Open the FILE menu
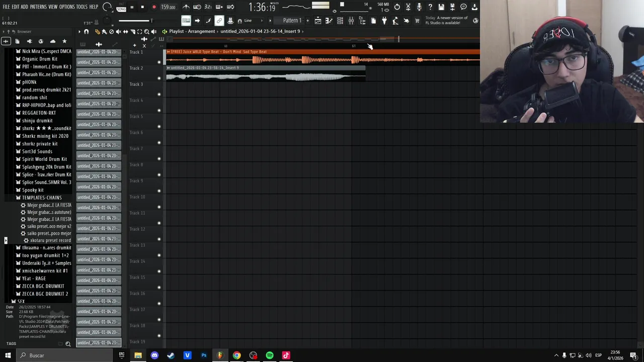This screenshot has width=644, height=362. click(x=6, y=7)
